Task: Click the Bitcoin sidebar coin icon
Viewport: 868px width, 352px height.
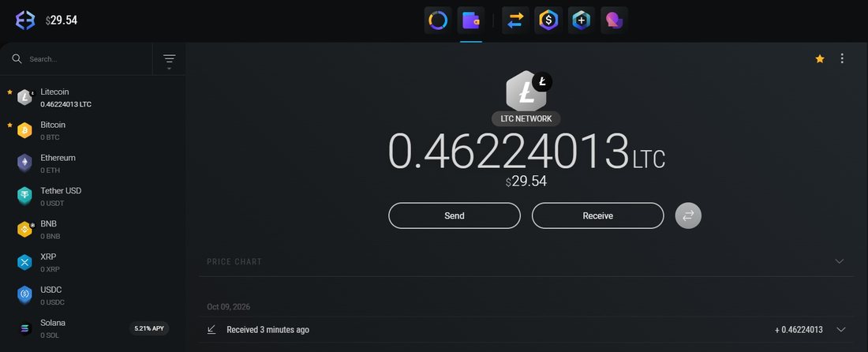Action: point(24,130)
